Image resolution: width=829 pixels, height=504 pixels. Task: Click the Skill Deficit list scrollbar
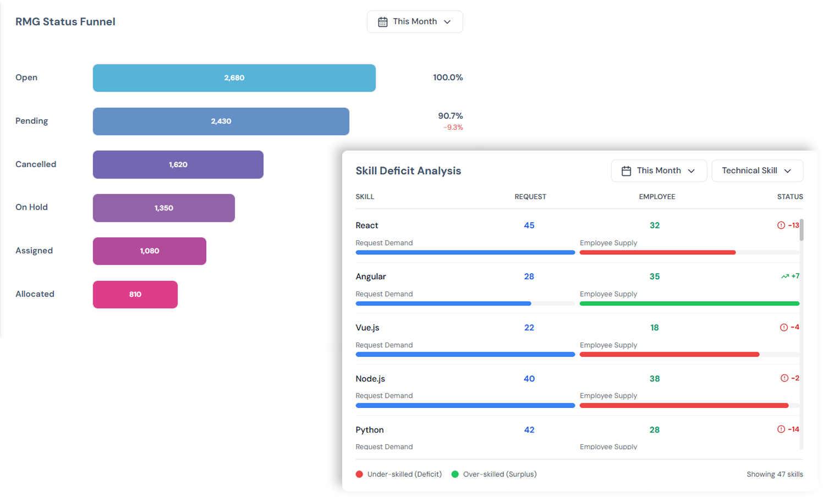click(801, 230)
